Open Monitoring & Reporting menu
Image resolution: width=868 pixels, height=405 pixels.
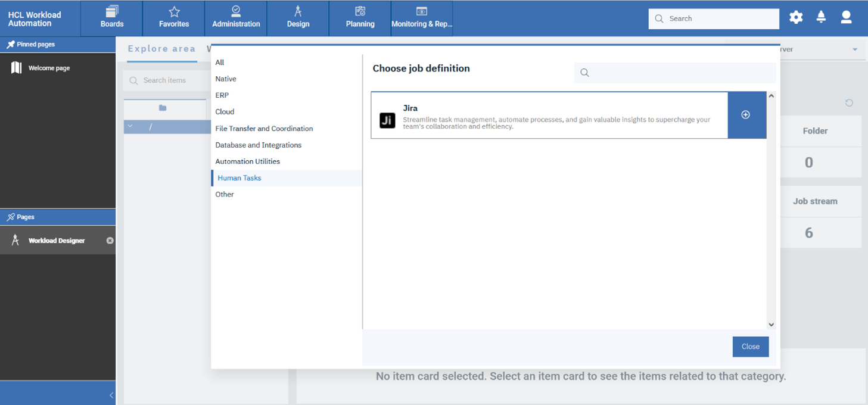click(422, 18)
